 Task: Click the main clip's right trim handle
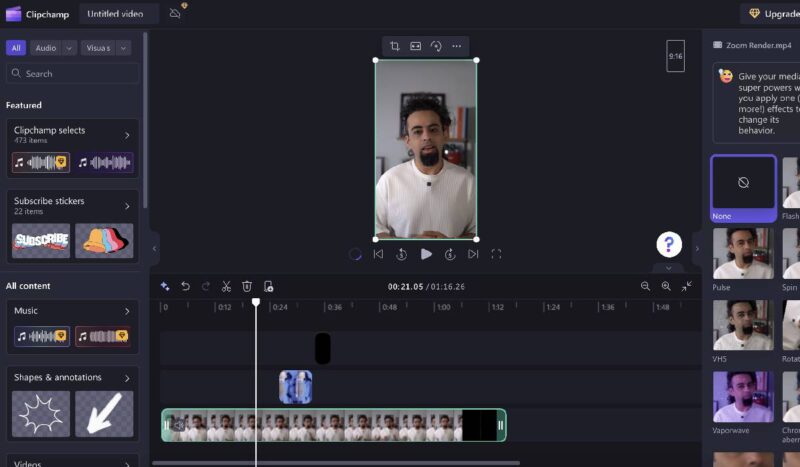coord(501,425)
